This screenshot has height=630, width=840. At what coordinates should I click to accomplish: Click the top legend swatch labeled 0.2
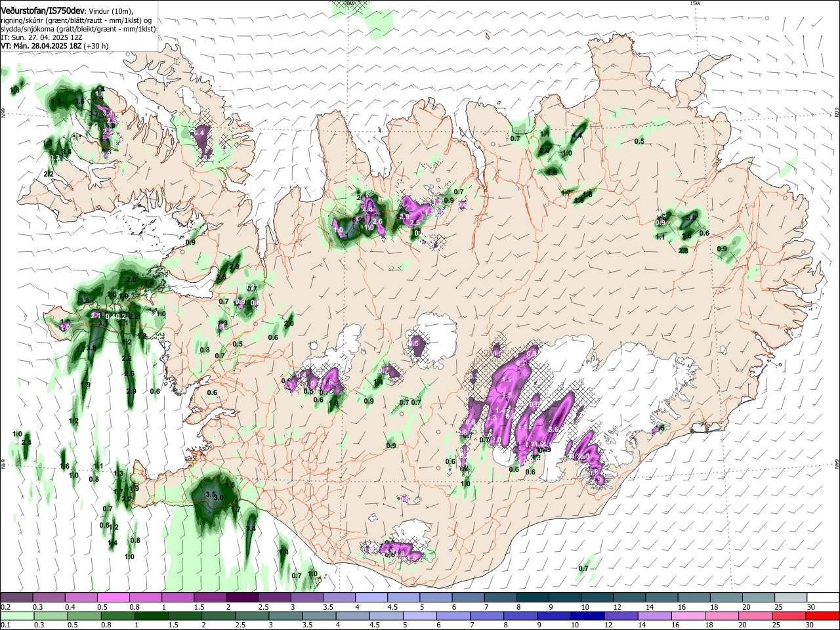[16, 597]
